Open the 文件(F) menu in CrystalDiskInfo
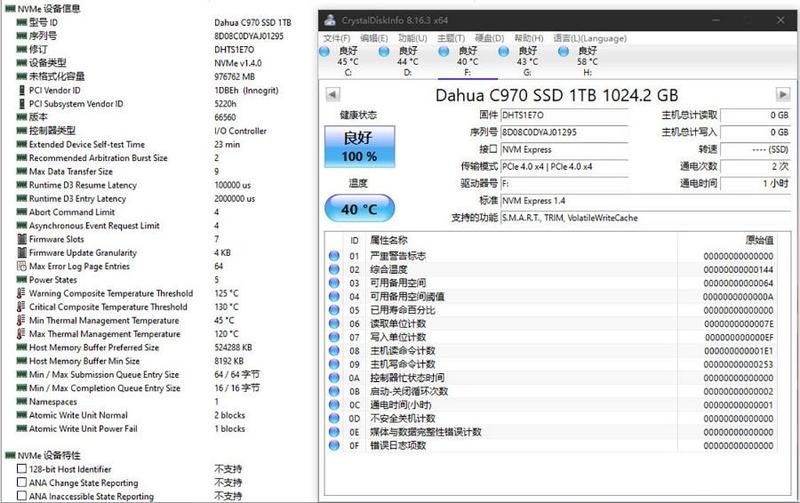The width and height of the screenshot is (800, 503). coord(336,38)
